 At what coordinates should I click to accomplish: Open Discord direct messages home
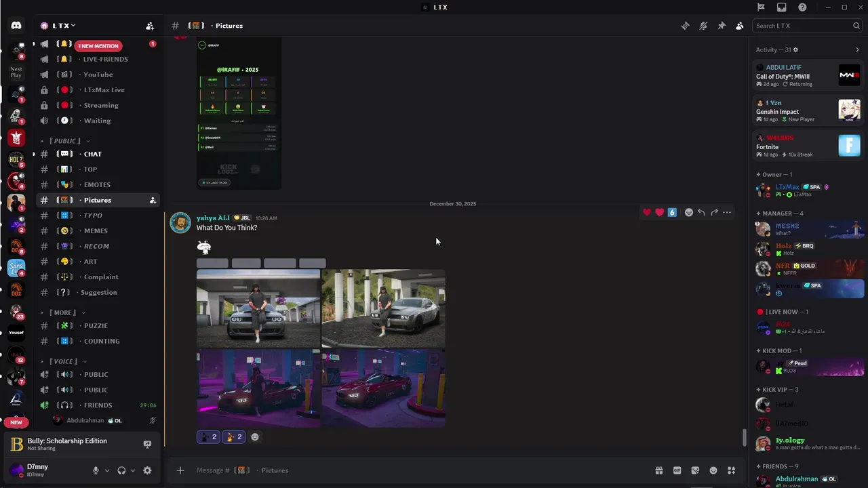[x=16, y=26]
